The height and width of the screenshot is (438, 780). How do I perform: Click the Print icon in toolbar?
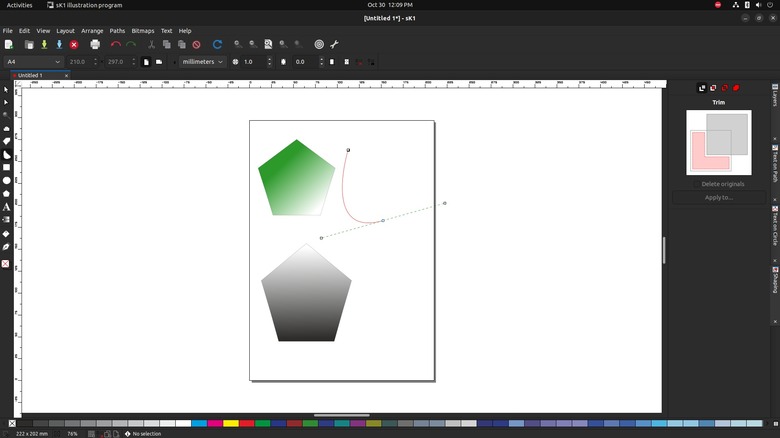point(95,44)
